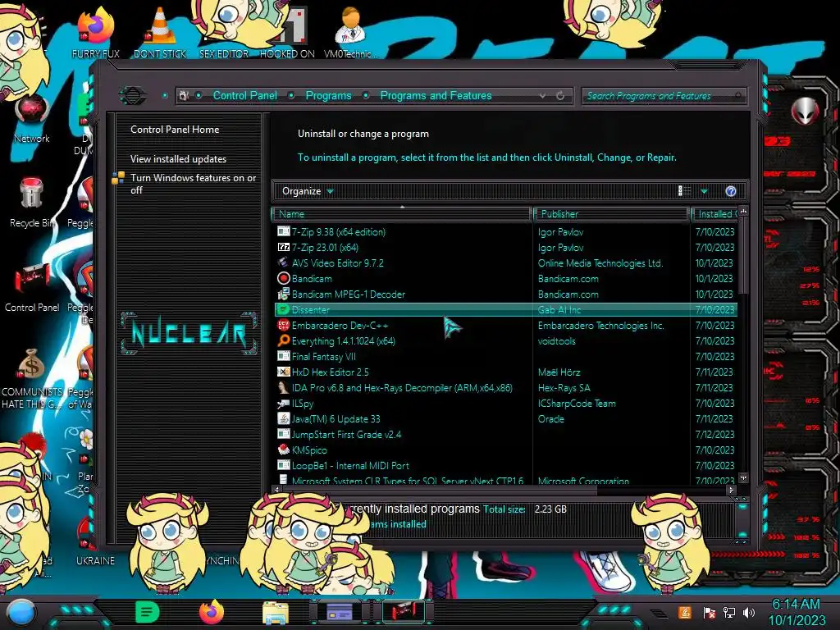Click the vertical scrollbar thumb in the list

pos(743,256)
